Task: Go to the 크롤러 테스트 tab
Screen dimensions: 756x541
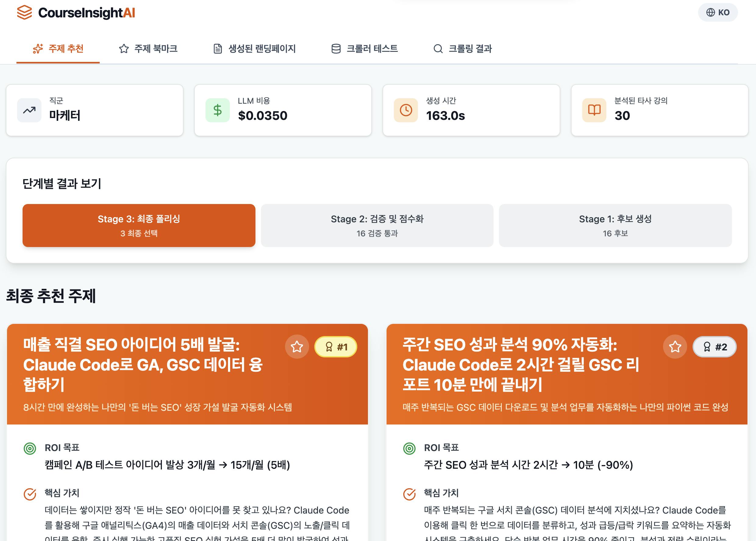Action: pos(365,48)
